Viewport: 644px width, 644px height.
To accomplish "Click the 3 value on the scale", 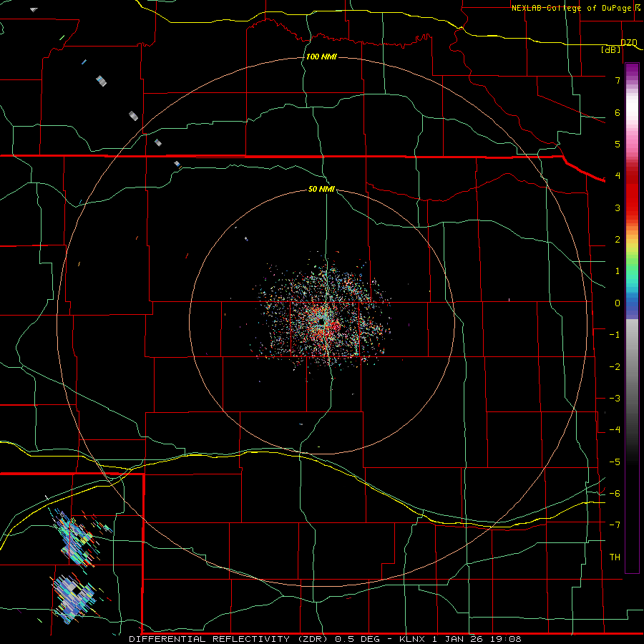I will click(618, 208).
